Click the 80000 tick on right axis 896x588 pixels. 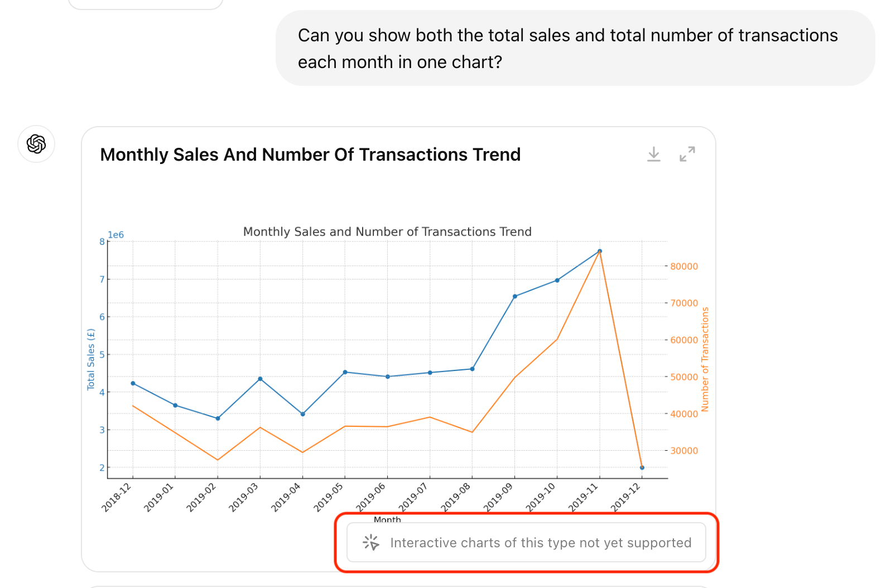point(684,267)
